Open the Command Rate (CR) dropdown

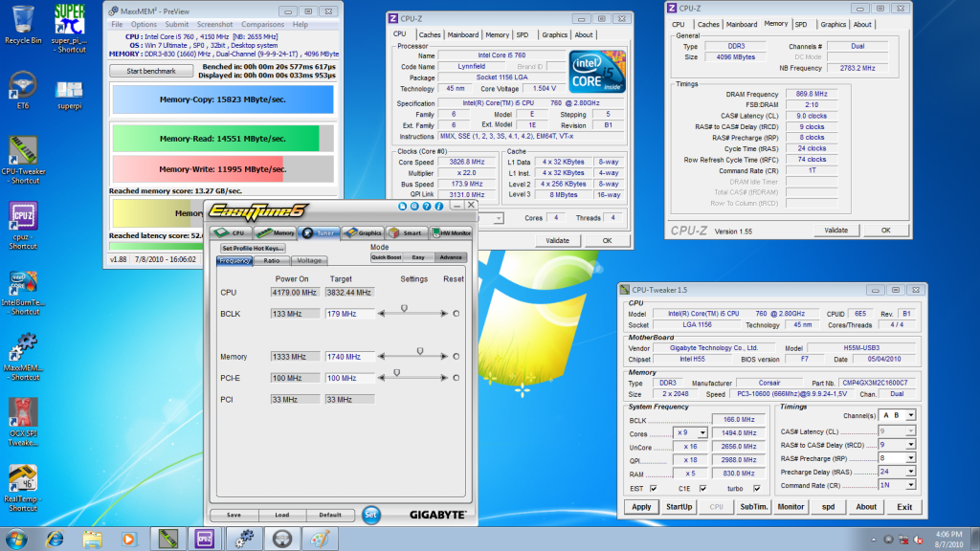coord(909,484)
